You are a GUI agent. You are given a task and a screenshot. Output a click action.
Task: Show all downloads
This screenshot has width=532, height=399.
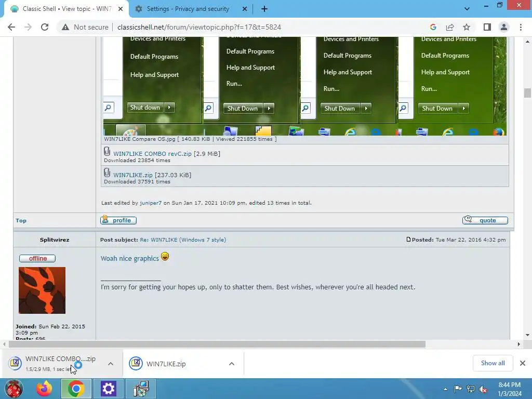click(493, 363)
